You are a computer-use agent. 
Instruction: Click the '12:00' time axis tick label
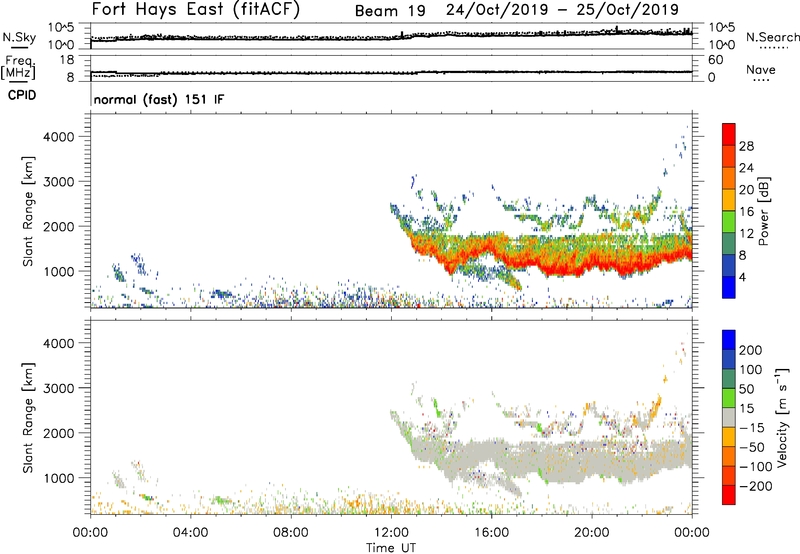[391, 533]
